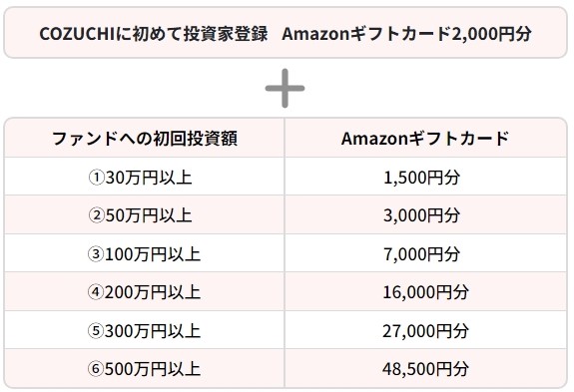Click the 7,000円分 gift card amount
This screenshot has width=574, height=392.
tap(421, 254)
